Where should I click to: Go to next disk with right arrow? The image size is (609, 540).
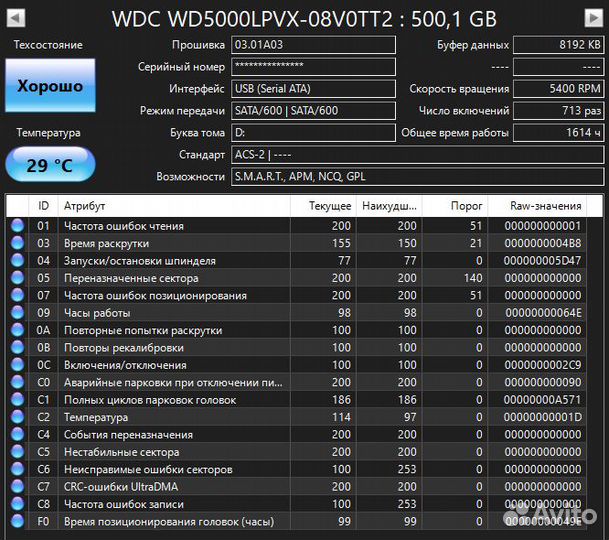pos(593,18)
